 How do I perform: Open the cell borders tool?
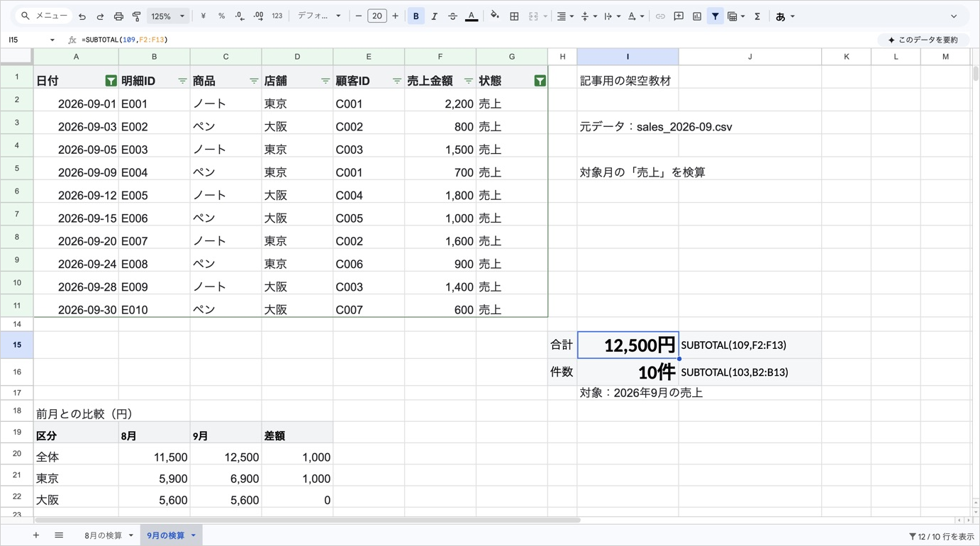point(514,16)
